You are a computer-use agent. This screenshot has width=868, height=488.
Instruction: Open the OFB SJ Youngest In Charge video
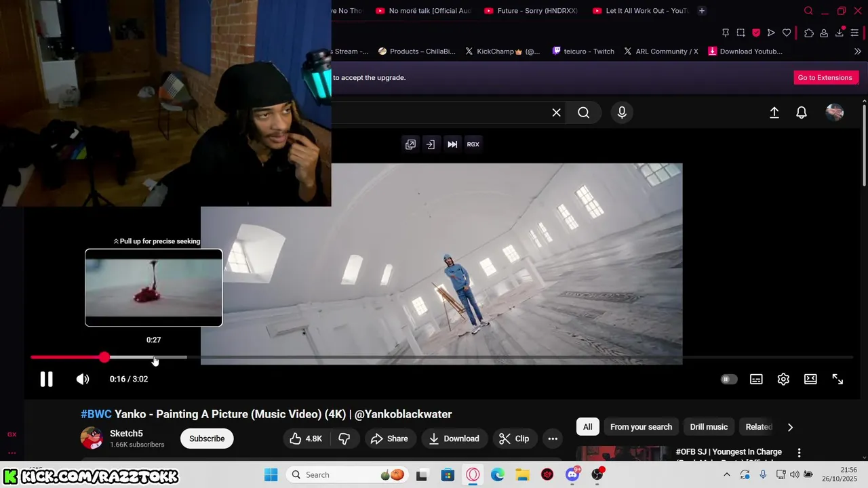(x=728, y=452)
